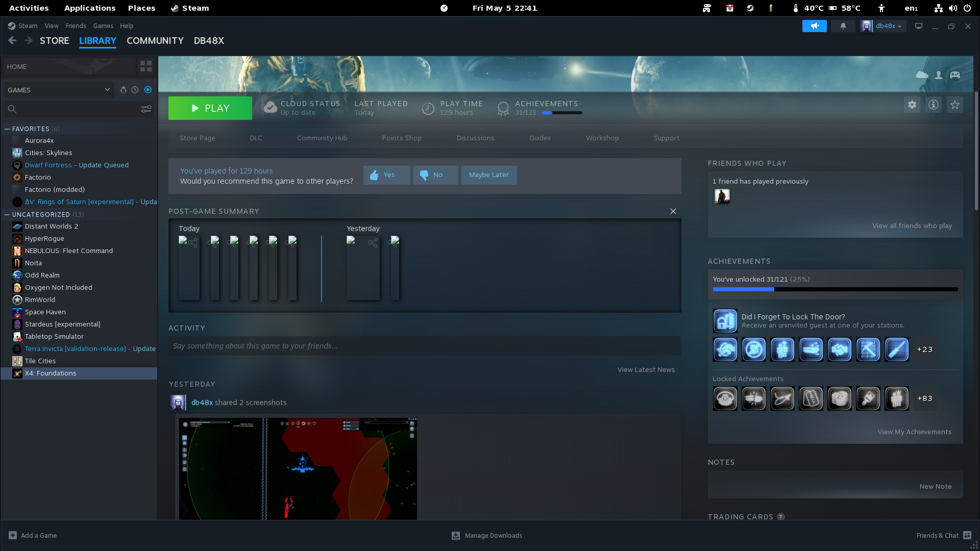Open the Steam tray icon in top panel

[x=750, y=8]
